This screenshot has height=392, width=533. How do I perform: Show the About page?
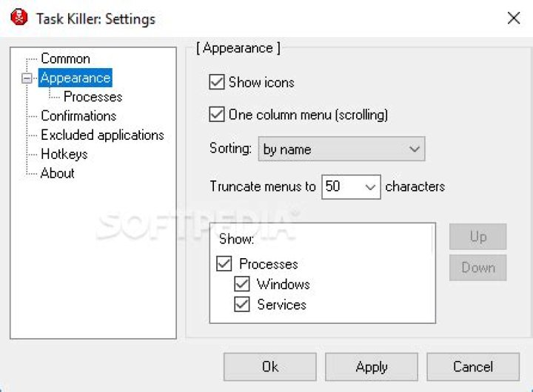coord(58,173)
